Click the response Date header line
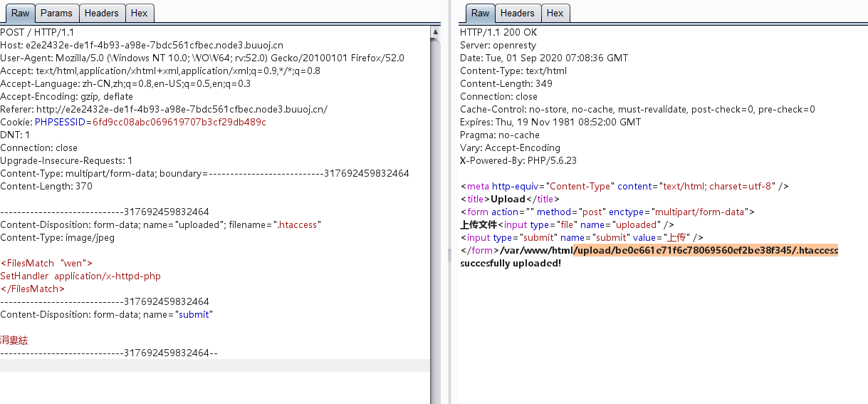868x404 pixels. [x=544, y=58]
